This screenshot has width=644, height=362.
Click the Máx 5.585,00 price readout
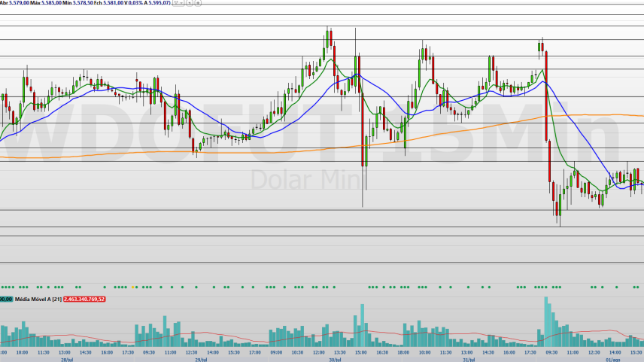click(46, 3)
